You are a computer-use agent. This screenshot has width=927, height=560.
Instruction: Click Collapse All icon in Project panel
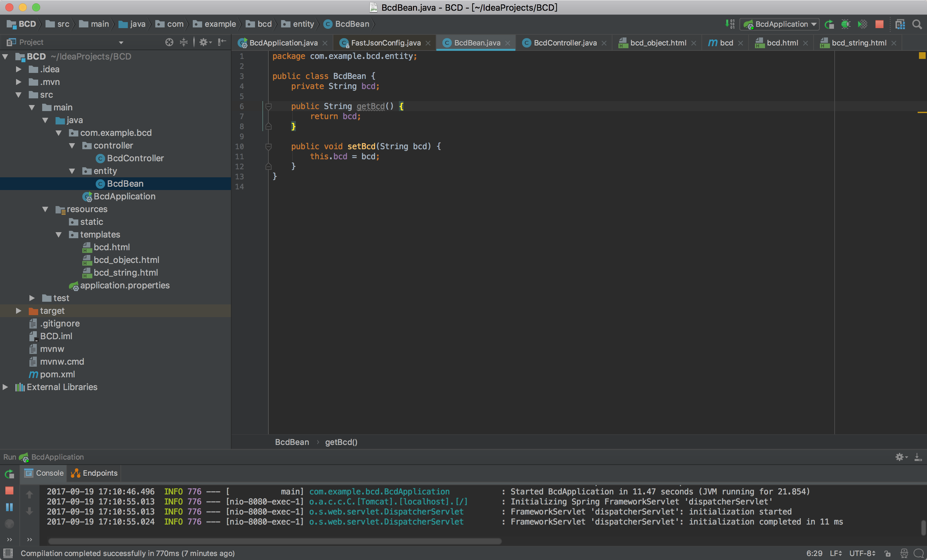[x=184, y=42]
